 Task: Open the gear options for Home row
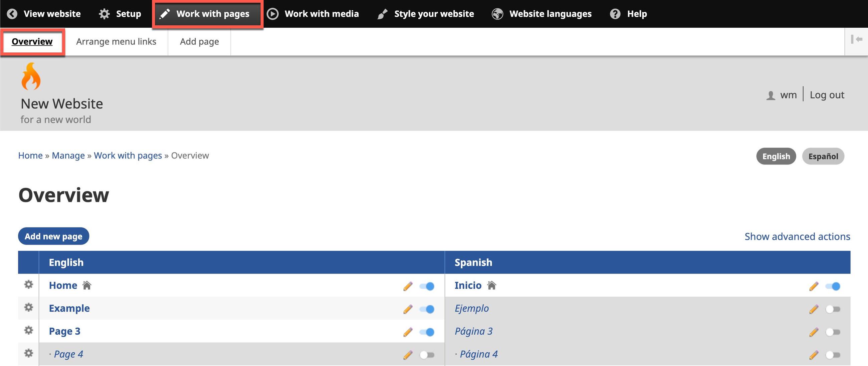(x=29, y=285)
